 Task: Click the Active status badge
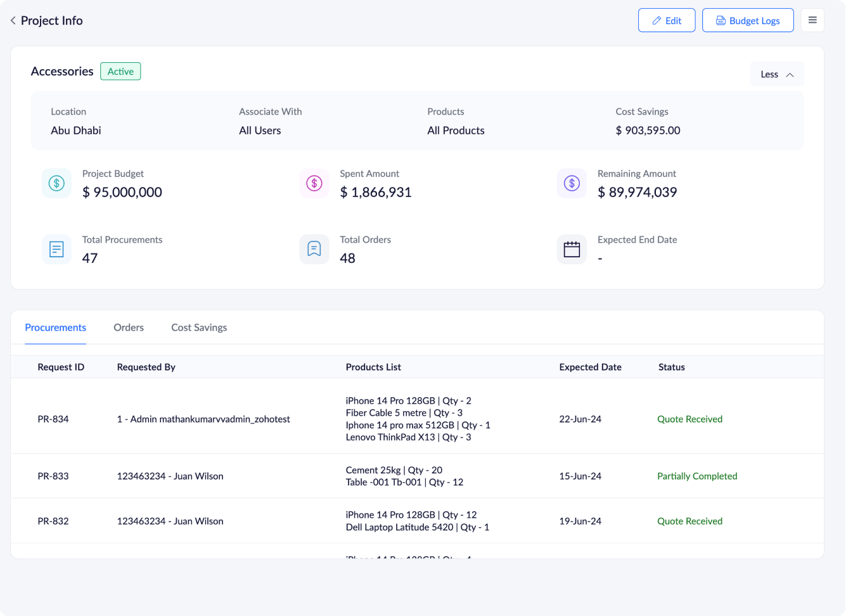pyautogui.click(x=120, y=72)
